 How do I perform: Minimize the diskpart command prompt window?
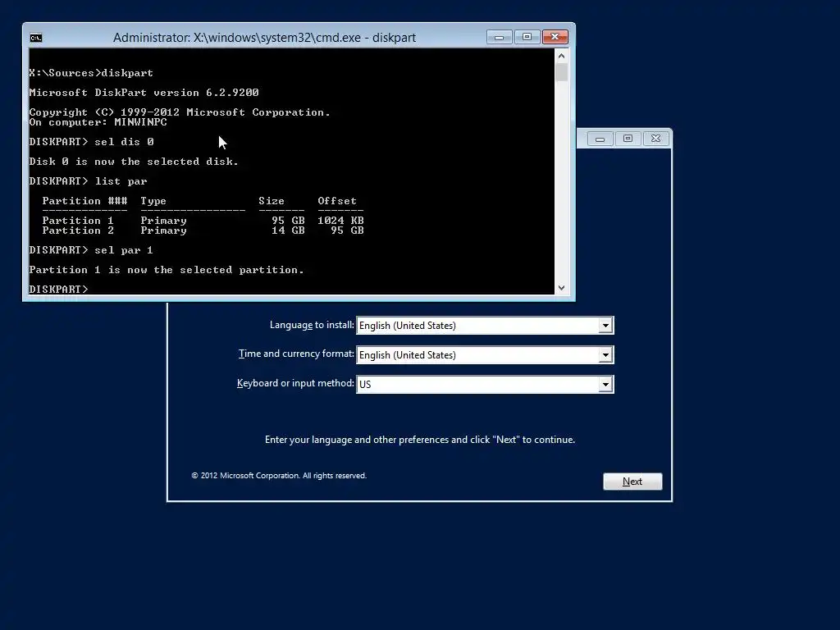[x=500, y=37]
